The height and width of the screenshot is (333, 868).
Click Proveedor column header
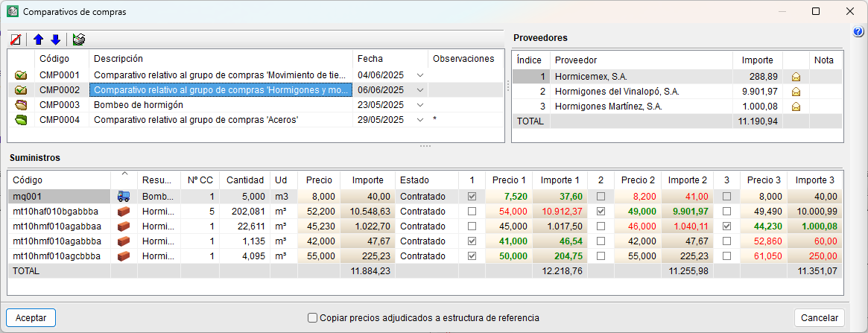click(641, 60)
